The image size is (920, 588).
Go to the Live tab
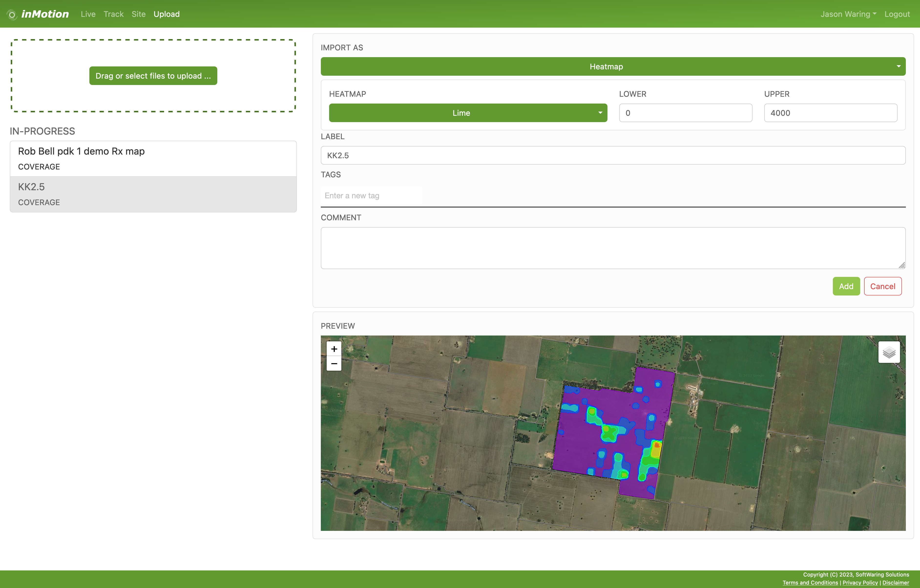(x=88, y=14)
